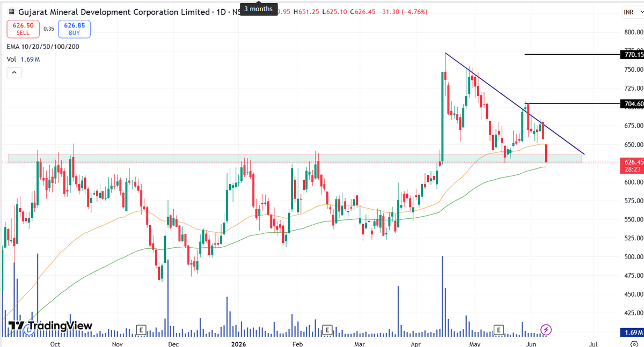The height and width of the screenshot is (347, 644).
Task: Click the 600.00 price axis label
Action: tap(633, 182)
